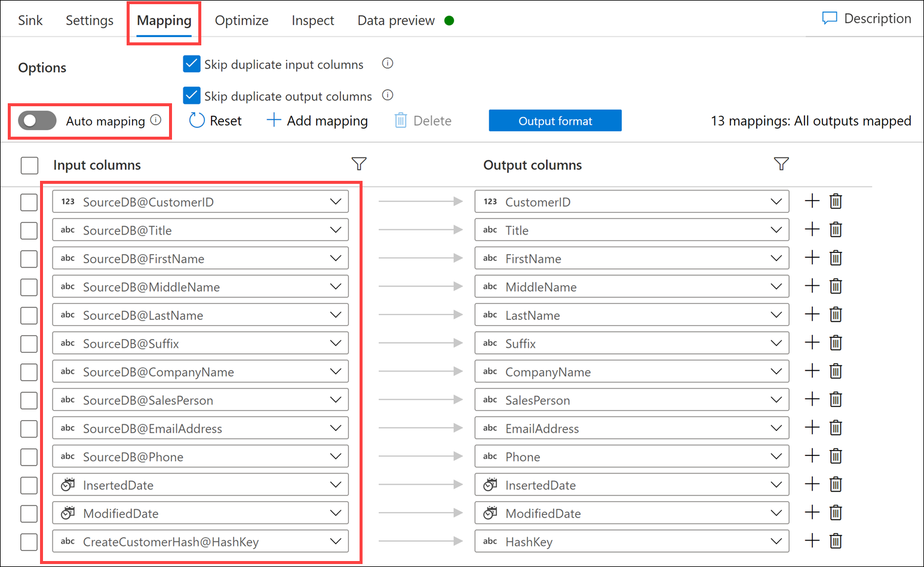Open the Output columns filter funnel
924x567 pixels.
[x=781, y=164]
